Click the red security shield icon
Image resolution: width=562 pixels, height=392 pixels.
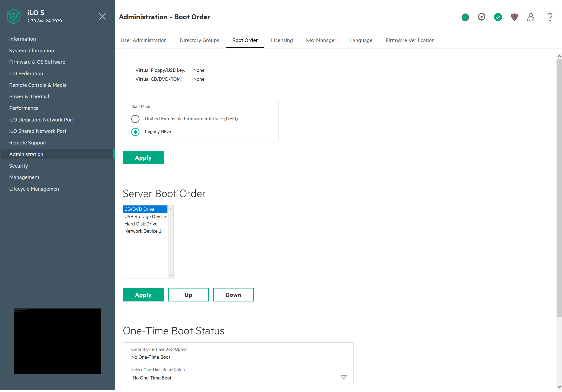[514, 17]
